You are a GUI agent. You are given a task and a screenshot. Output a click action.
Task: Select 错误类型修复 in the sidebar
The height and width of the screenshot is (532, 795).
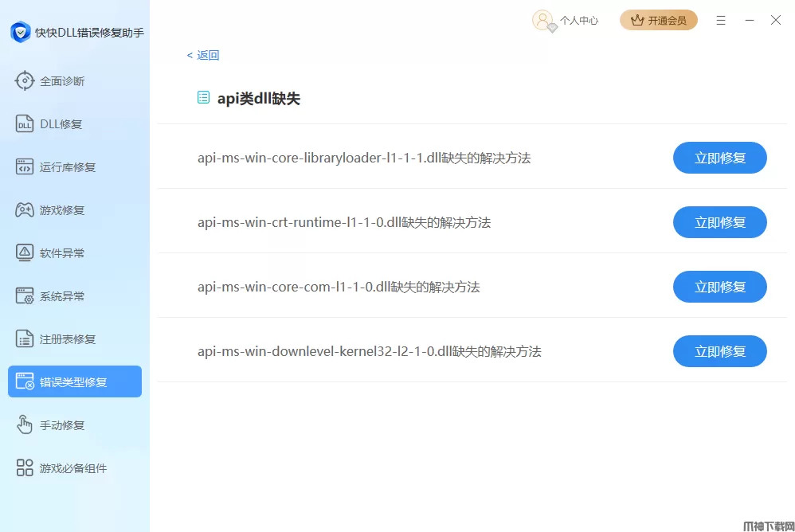click(75, 381)
